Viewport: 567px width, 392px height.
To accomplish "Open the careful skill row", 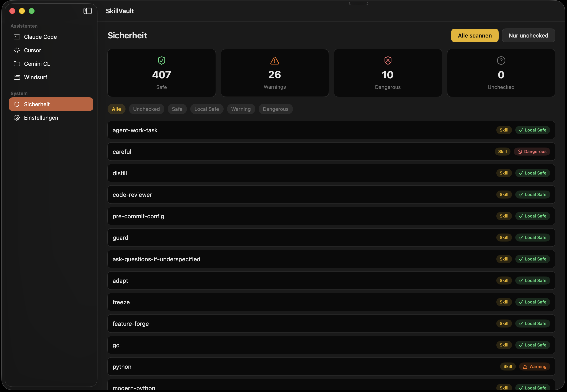I will pyautogui.click(x=270, y=152).
